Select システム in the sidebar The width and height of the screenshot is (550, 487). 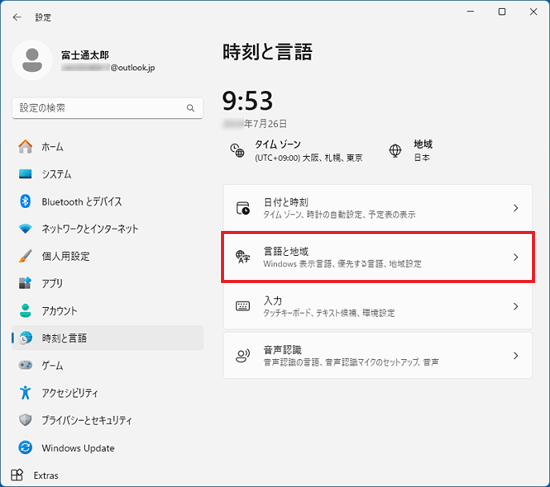tap(108, 174)
